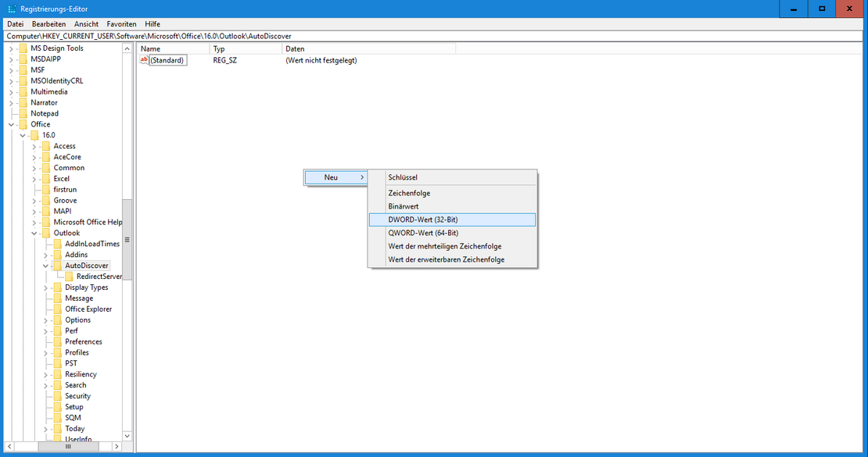Click the Profiles folder icon
This screenshot has width=868, height=457.
57,352
